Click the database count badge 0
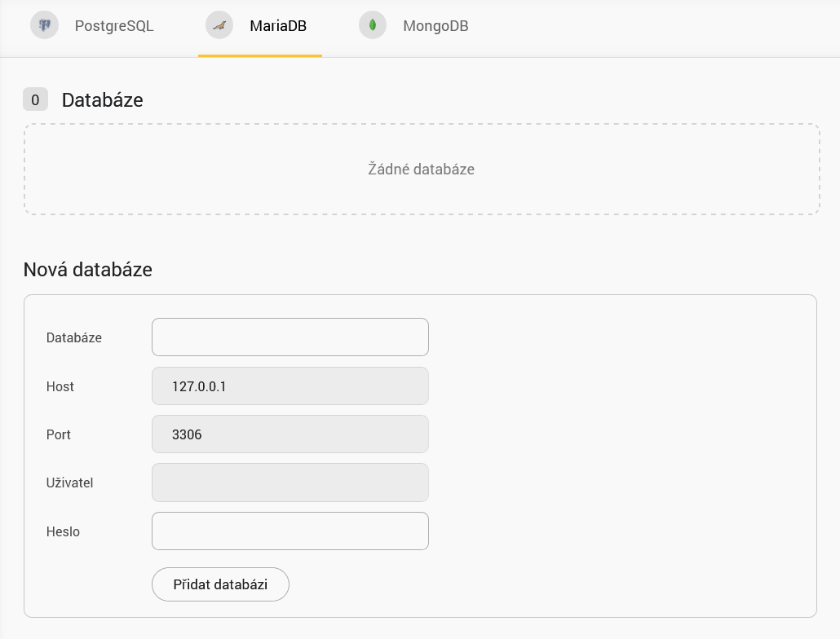Image resolution: width=840 pixels, height=639 pixels. tap(35, 99)
